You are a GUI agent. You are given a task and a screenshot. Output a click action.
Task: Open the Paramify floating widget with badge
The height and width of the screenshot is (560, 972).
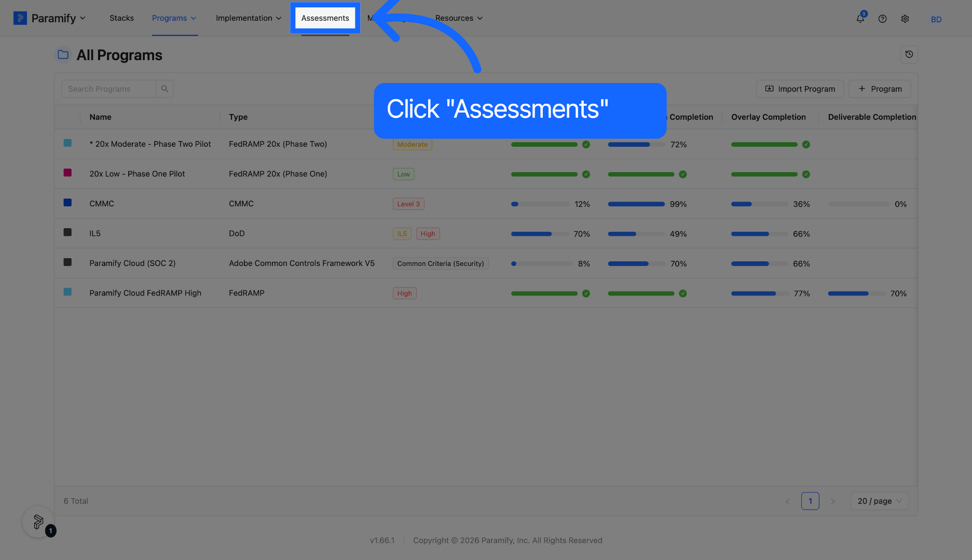(38, 522)
